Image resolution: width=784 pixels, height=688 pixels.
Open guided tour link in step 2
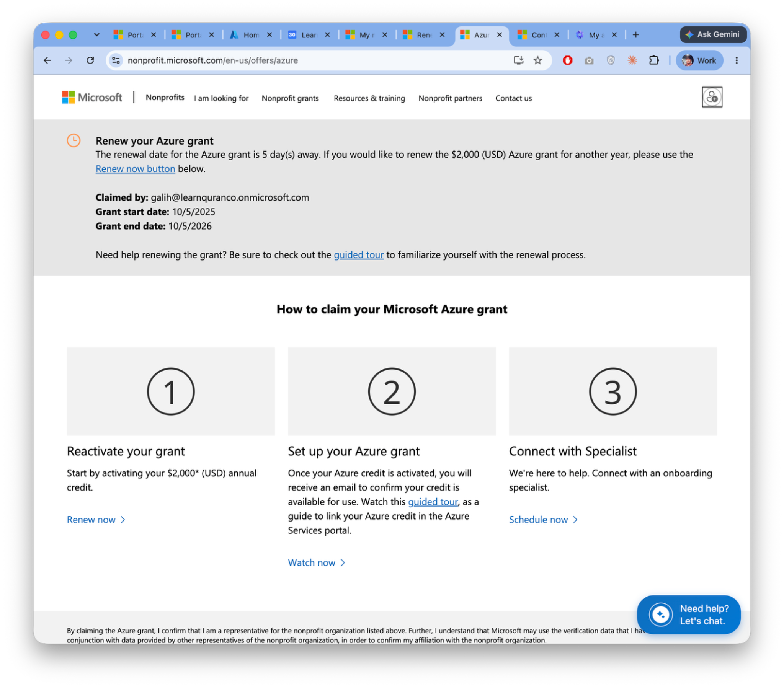pos(433,502)
